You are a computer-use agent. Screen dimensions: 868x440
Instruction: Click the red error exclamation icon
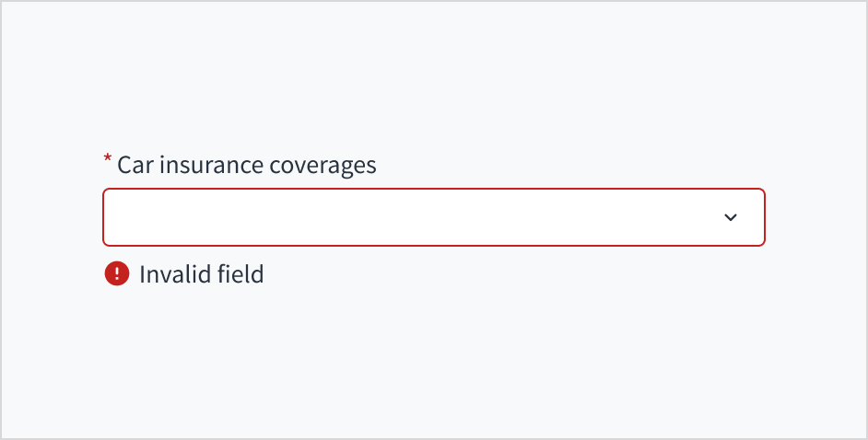(117, 273)
